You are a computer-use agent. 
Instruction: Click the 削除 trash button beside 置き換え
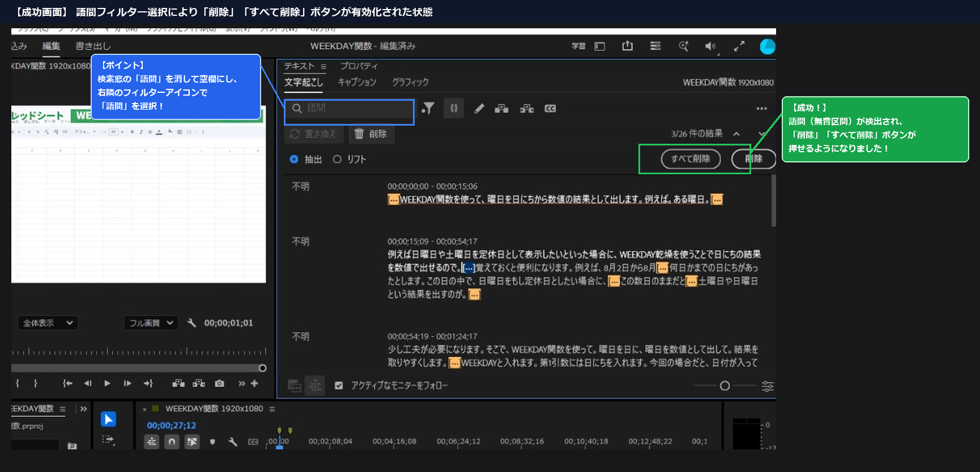coord(371,134)
